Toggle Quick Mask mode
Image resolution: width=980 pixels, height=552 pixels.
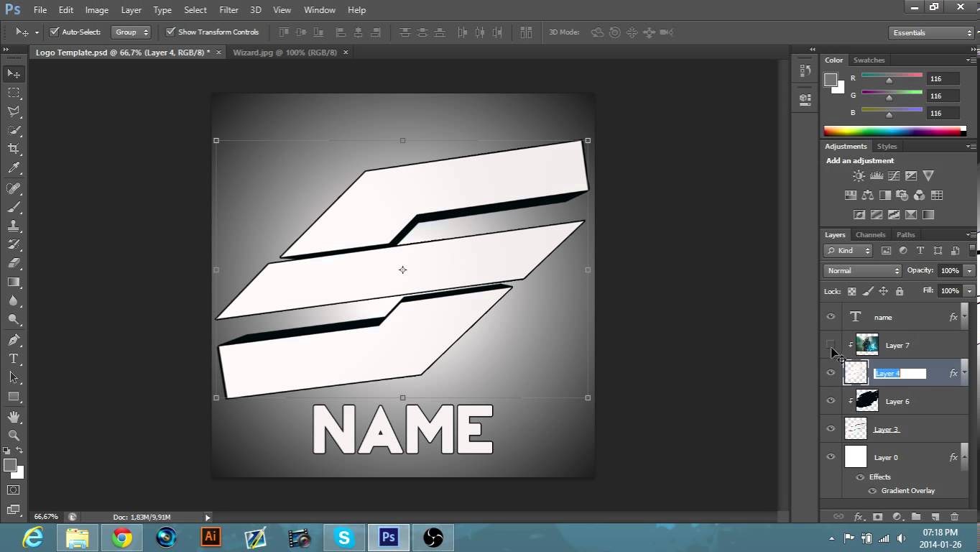[x=14, y=489]
